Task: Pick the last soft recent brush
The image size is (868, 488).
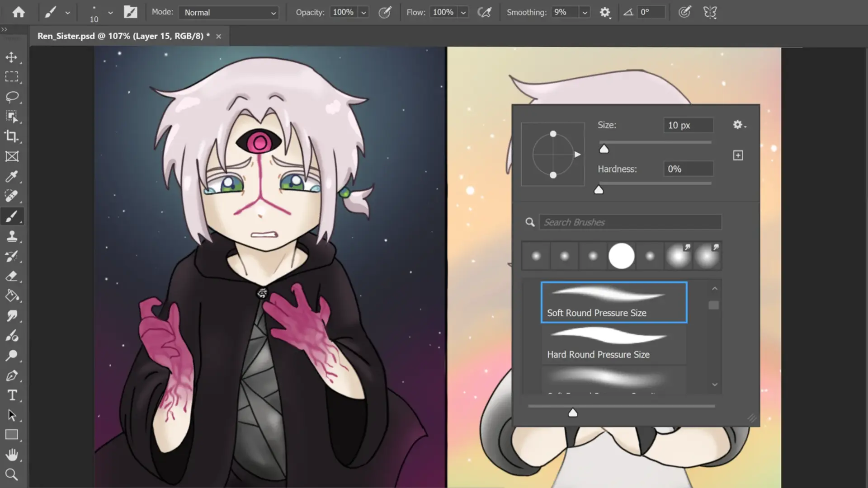Action: (x=707, y=256)
